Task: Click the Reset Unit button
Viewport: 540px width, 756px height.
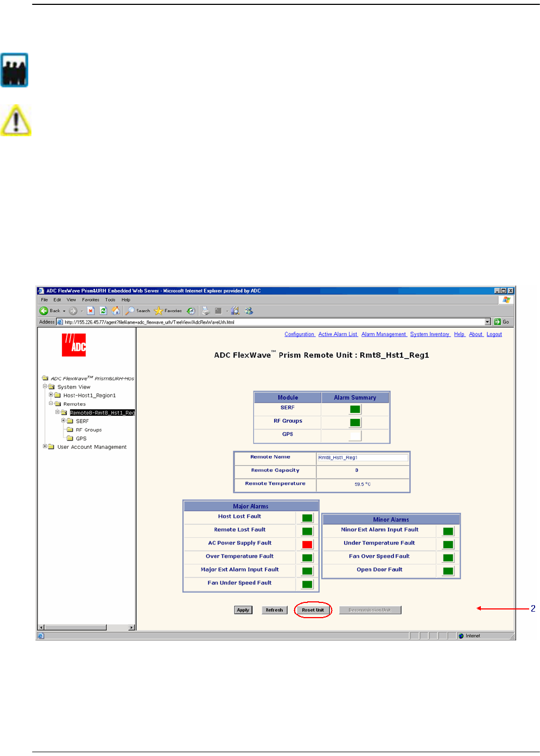Action: click(313, 610)
